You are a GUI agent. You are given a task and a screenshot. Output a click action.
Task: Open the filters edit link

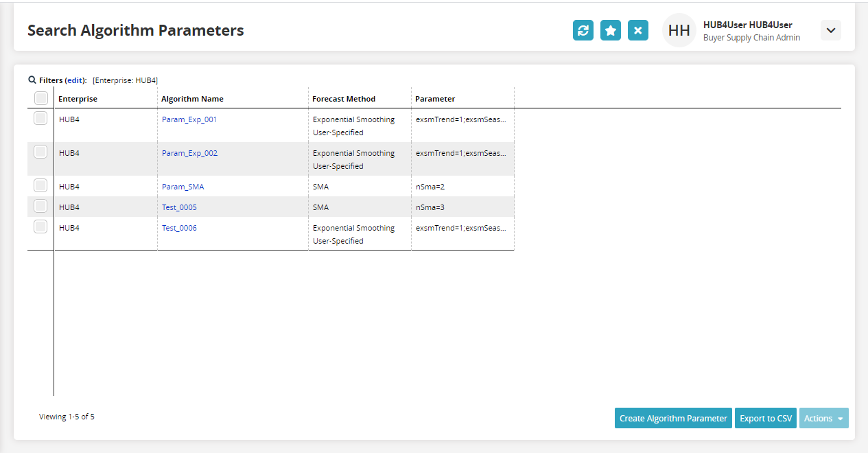75,80
